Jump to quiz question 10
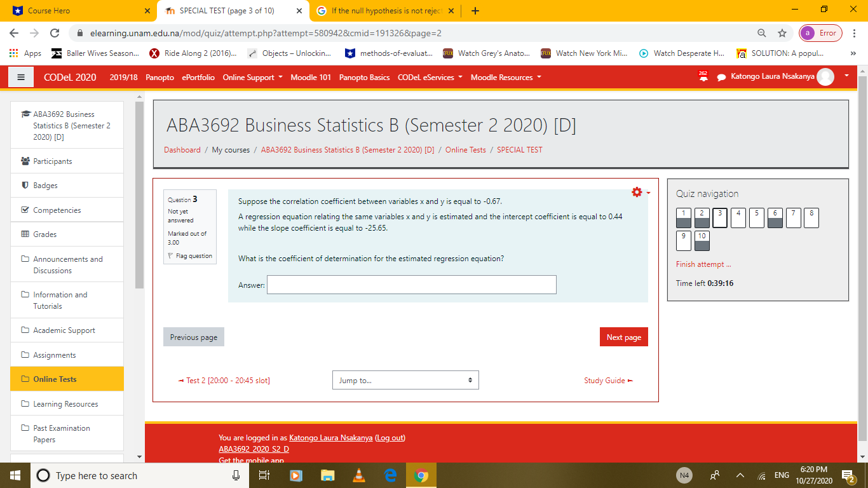The image size is (868, 488). (702, 241)
